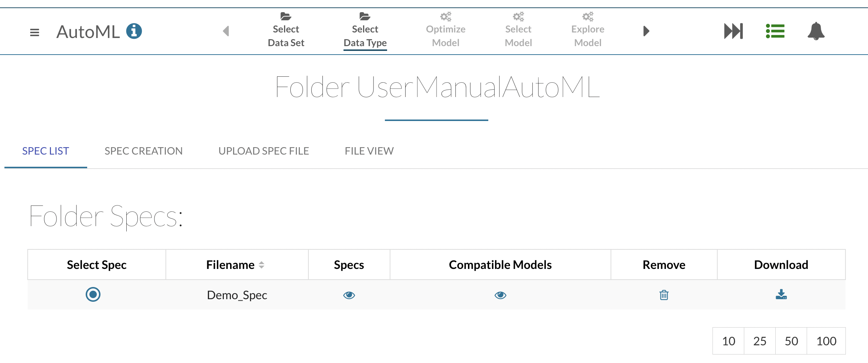View specs of Demo_Spec eye icon
Image resolution: width=868 pixels, height=363 pixels.
click(x=349, y=295)
